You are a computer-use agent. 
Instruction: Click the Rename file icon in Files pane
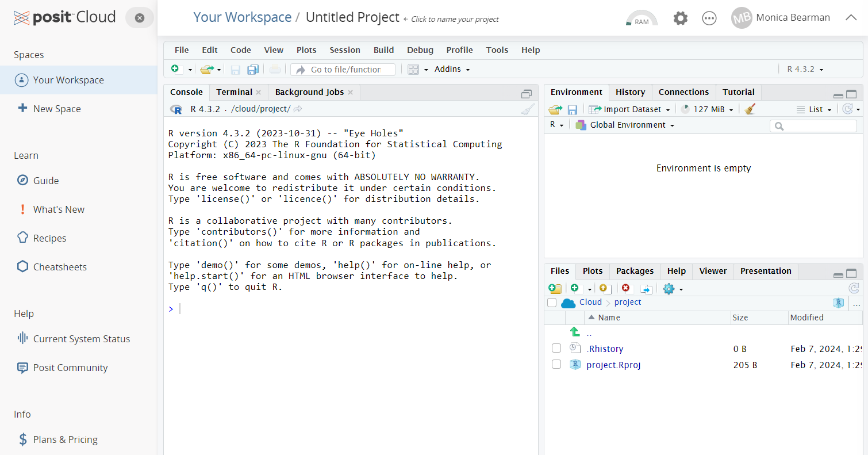click(x=646, y=288)
